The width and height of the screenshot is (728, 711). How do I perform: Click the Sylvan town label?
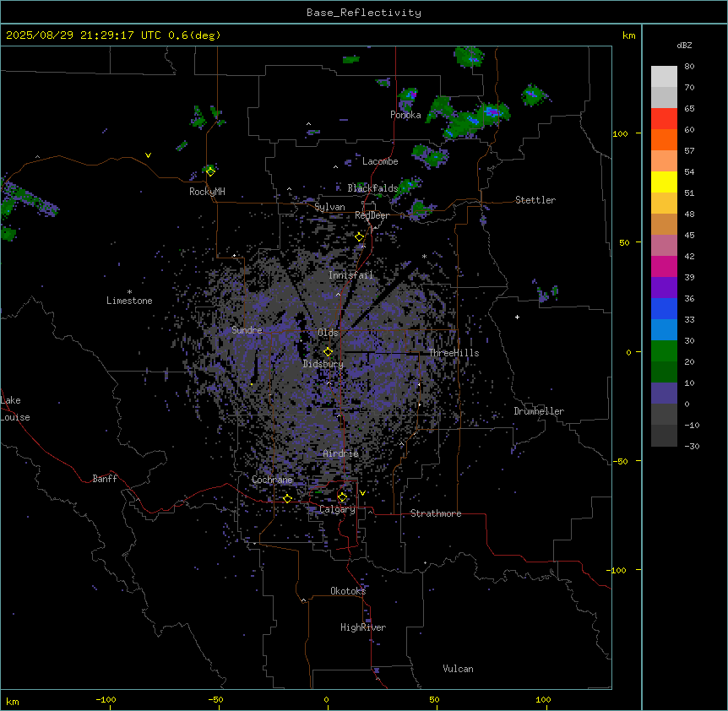(329, 207)
